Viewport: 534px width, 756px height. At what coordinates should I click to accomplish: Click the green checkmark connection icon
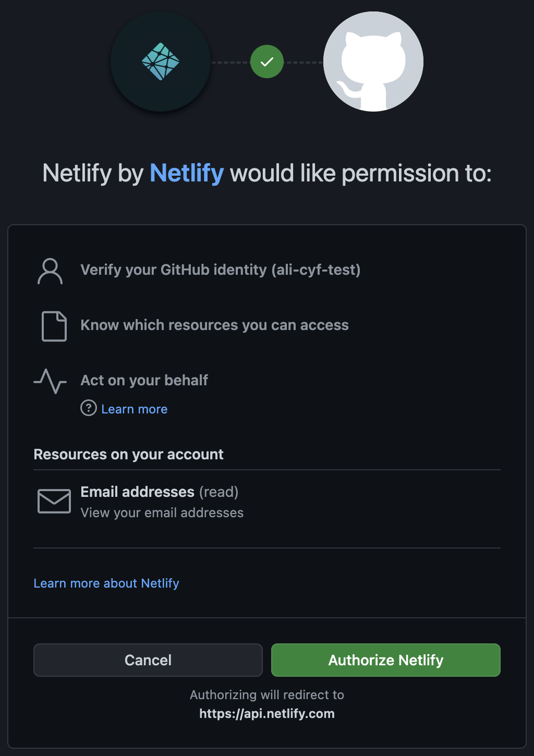click(x=266, y=62)
